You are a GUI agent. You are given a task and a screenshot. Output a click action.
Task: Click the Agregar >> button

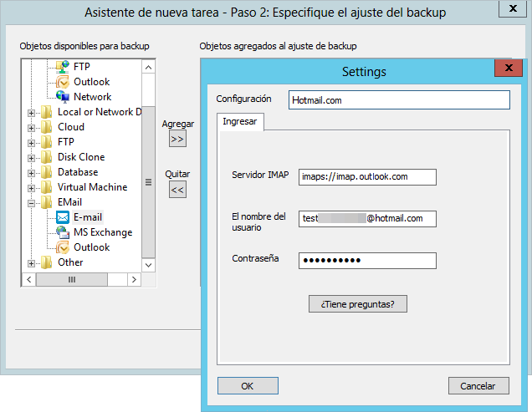tap(177, 139)
